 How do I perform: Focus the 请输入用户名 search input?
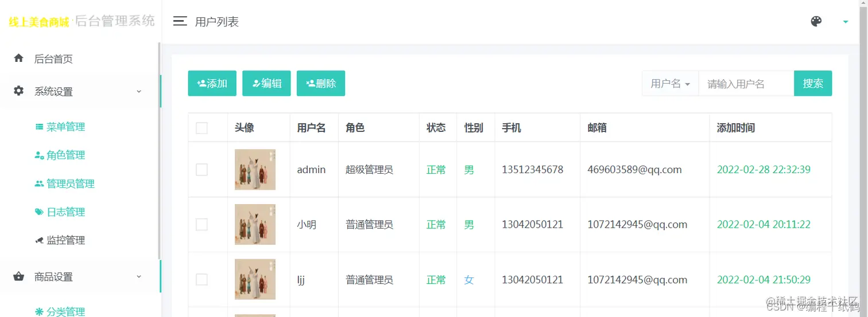pyautogui.click(x=746, y=83)
